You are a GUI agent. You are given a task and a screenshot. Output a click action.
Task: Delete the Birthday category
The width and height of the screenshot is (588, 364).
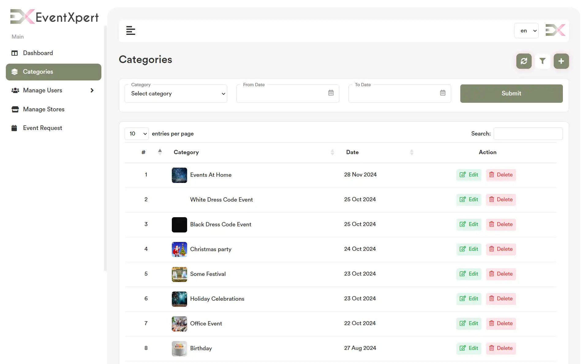[x=501, y=348]
